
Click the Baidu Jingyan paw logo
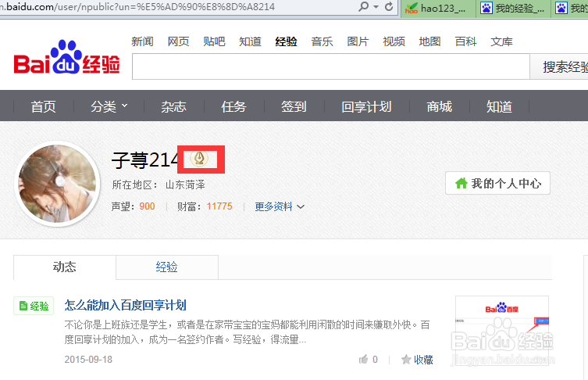point(66,57)
